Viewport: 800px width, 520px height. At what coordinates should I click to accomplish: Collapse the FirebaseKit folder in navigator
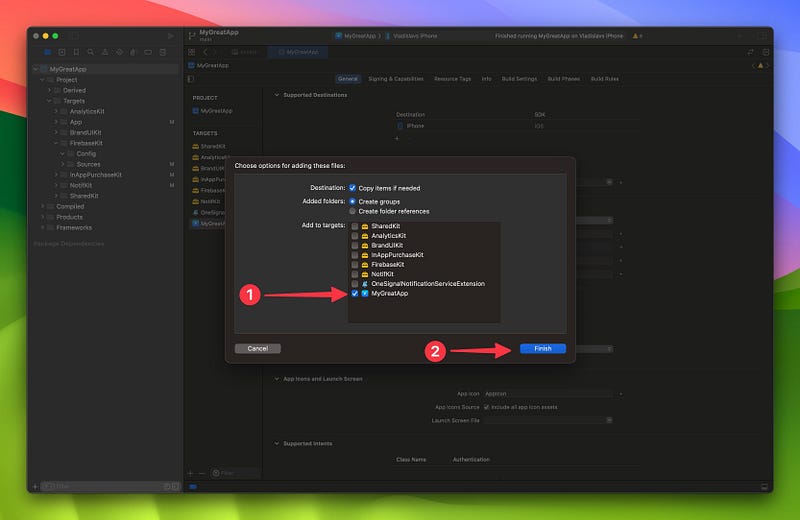pyautogui.click(x=56, y=143)
